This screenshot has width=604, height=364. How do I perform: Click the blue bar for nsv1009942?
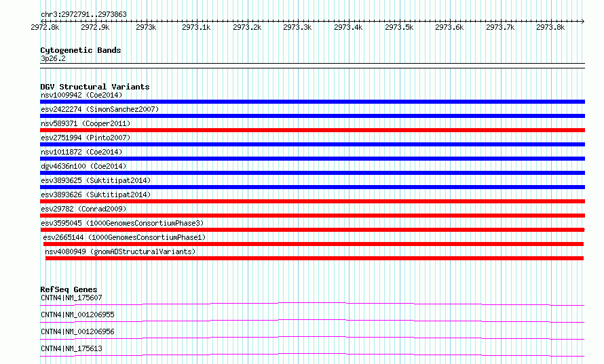point(312,102)
